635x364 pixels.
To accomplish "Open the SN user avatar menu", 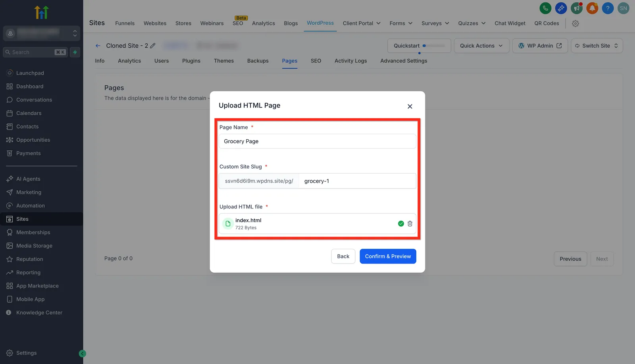I will [x=623, y=8].
